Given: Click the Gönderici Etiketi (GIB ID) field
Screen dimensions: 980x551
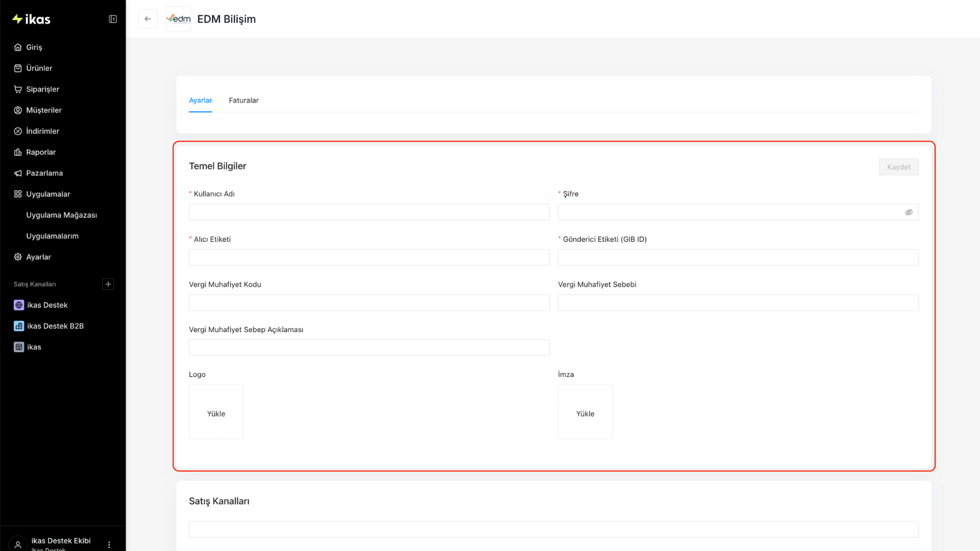Looking at the screenshot, I should pos(738,258).
